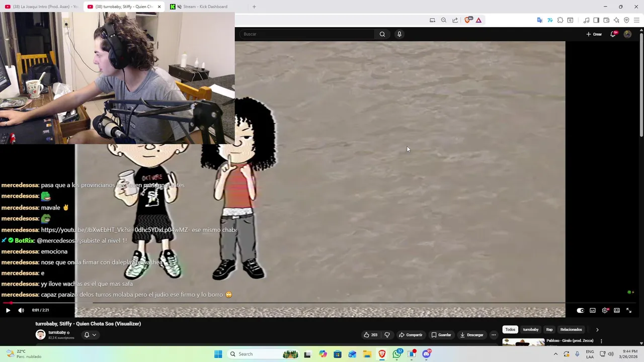
Task: Select the Todos filter chip
Action: click(x=510, y=330)
